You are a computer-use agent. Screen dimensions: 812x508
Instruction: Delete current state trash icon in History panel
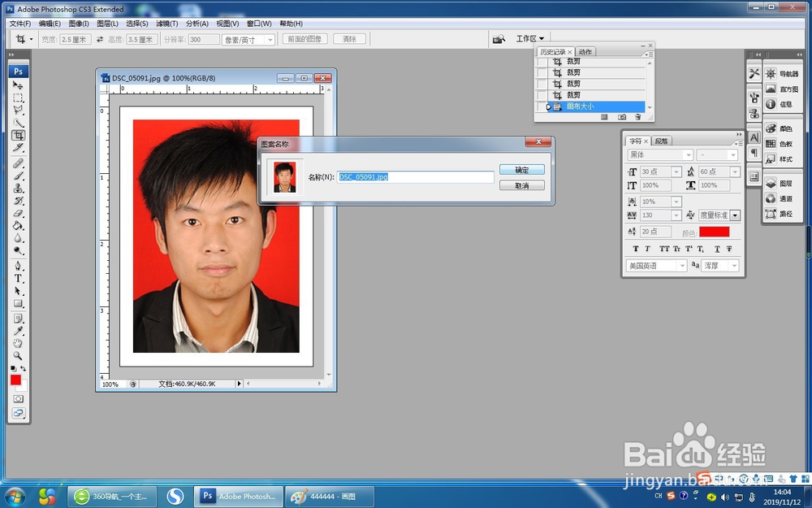point(638,117)
